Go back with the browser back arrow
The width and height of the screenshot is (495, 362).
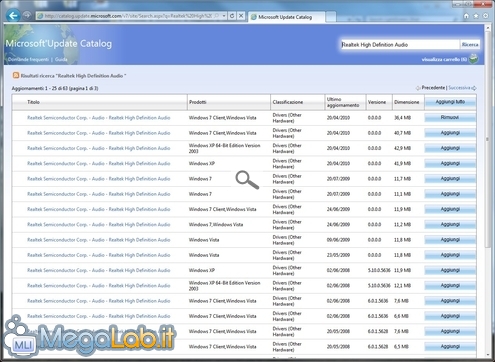pyautogui.click(x=13, y=15)
